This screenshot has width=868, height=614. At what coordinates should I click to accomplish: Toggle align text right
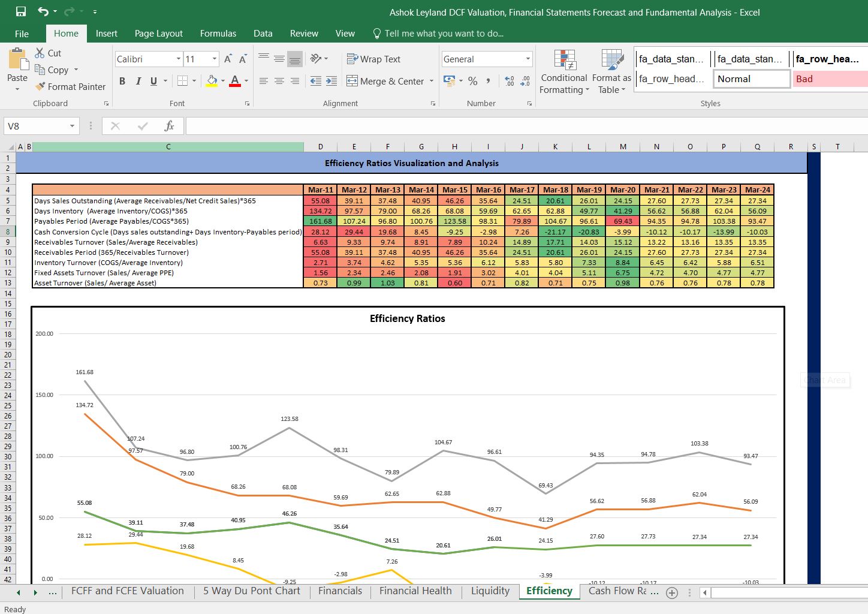pyautogui.click(x=295, y=81)
